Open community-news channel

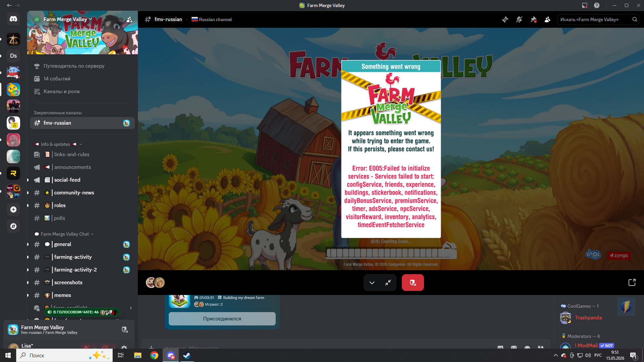pyautogui.click(x=83, y=193)
